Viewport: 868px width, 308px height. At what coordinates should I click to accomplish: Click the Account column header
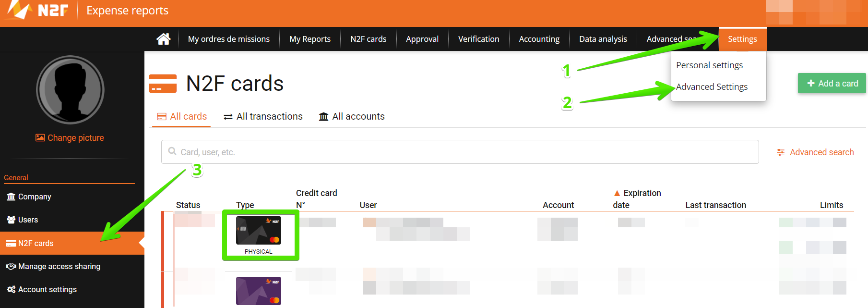pyautogui.click(x=558, y=205)
